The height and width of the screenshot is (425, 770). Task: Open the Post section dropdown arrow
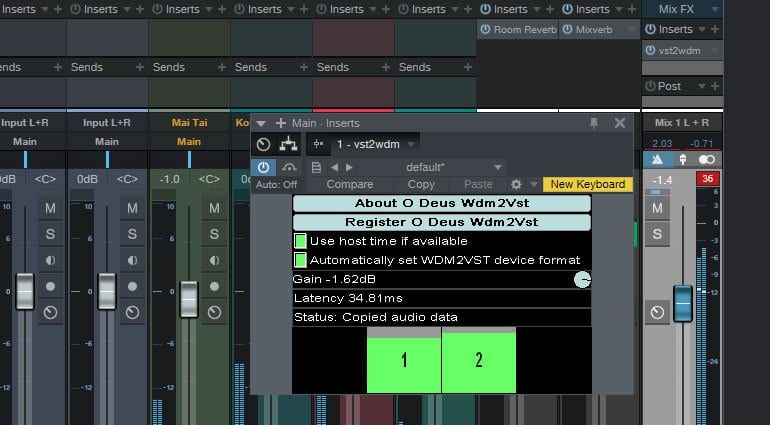pyautogui.click(x=702, y=86)
